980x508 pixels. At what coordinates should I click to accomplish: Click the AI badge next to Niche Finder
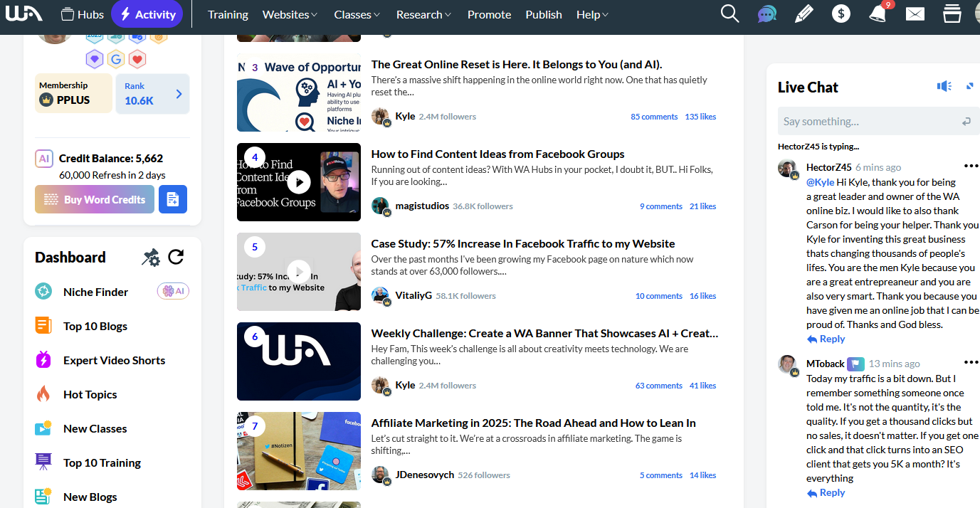pyautogui.click(x=173, y=291)
